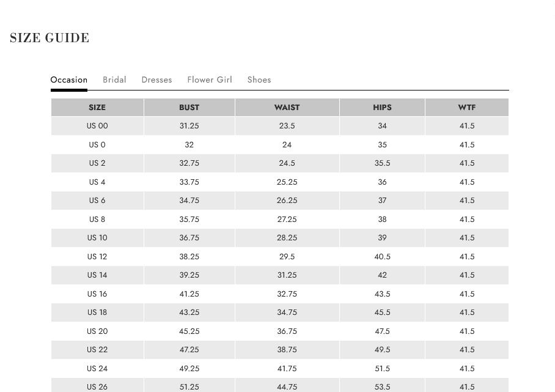Select the WAIST column header
The image size is (555, 392).
tap(287, 107)
